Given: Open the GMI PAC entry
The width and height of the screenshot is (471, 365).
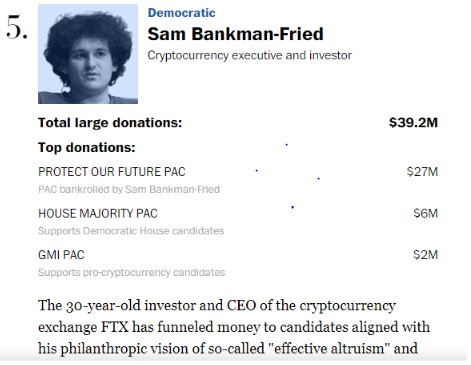Looking at the screenshot, I should pyautogui.click(x=61, y=255).
